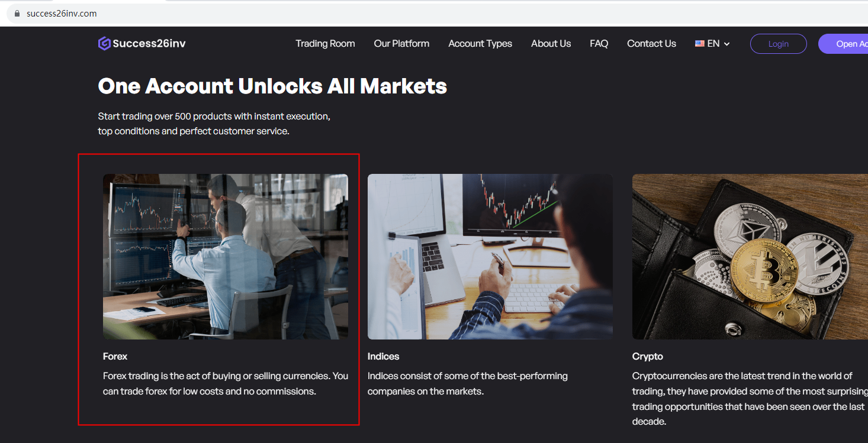Click the Indices chart laptop photo

point(490,256)
